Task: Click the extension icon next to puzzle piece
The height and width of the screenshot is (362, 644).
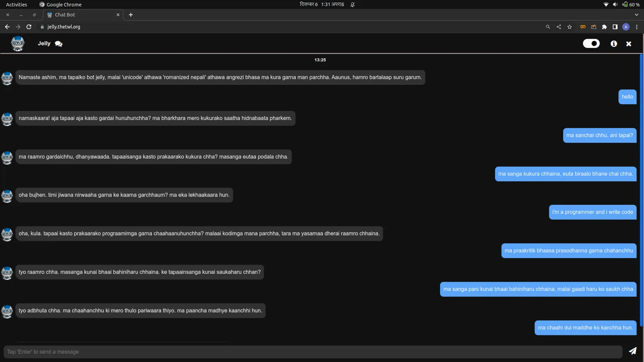Action: (x=594, y=27)
